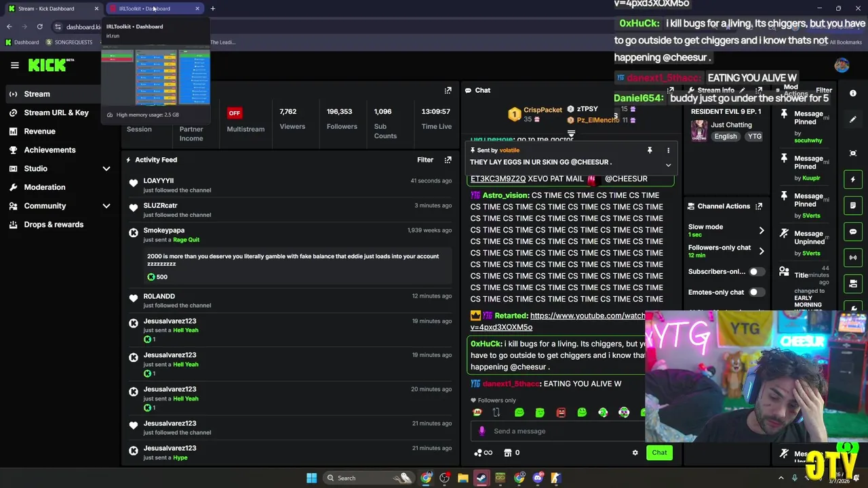Image resolution: width=868 pixels, height=488 pixels.
Task: Open Drops & rewards page
Action: click(54, 224)
